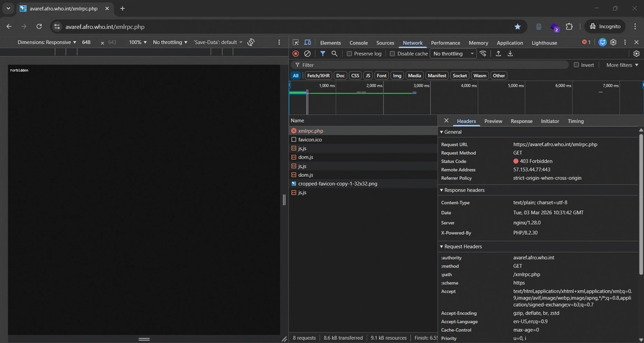View site information icon in address bar
Viewport: 644px width, 343px height.
[57, 26]
